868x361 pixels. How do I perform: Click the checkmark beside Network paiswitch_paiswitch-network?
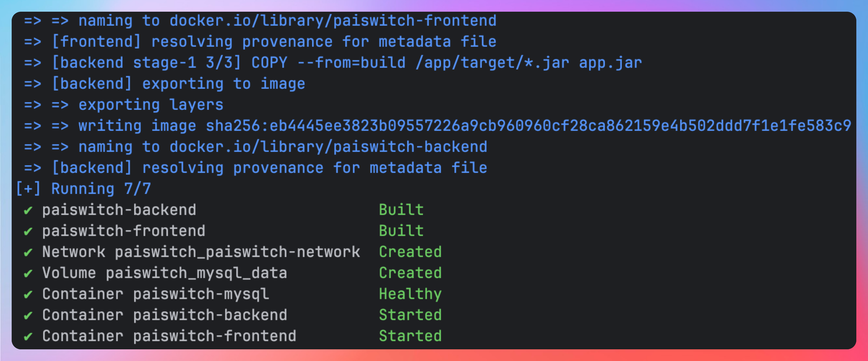click(28, 252)
